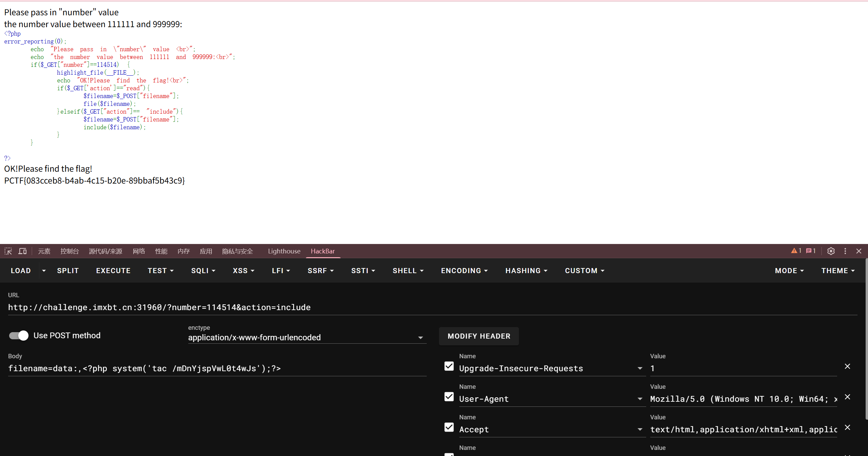Open DevTools settings gear icon
Image resolution: width=868 pixels, height=456 pixels.
(x=831, y=251)
